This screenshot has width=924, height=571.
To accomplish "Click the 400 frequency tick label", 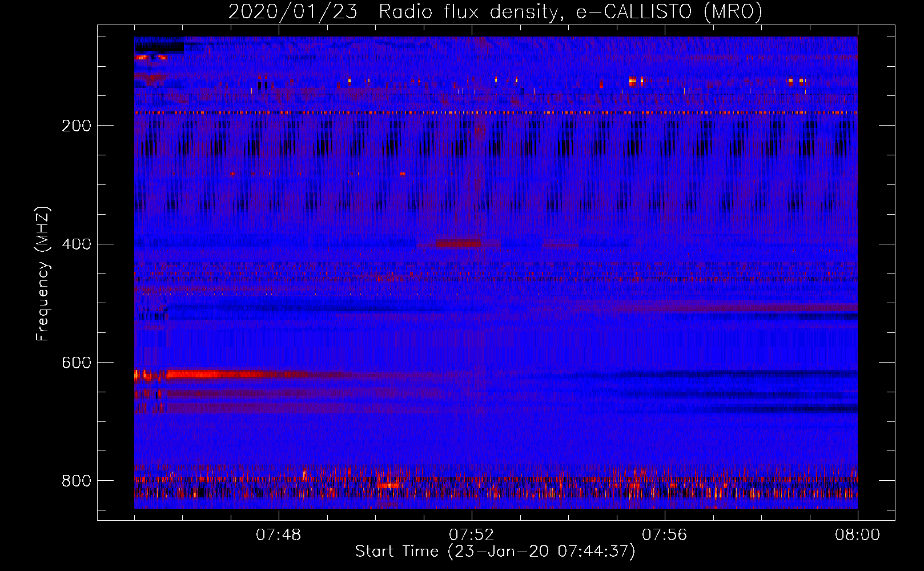I will tap(77, 244).
